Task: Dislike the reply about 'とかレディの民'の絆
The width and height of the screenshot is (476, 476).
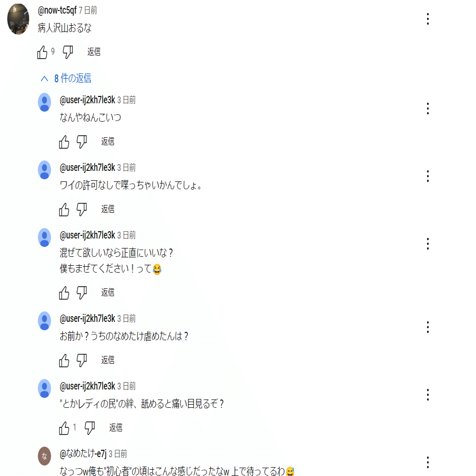Action: [90, 428]
